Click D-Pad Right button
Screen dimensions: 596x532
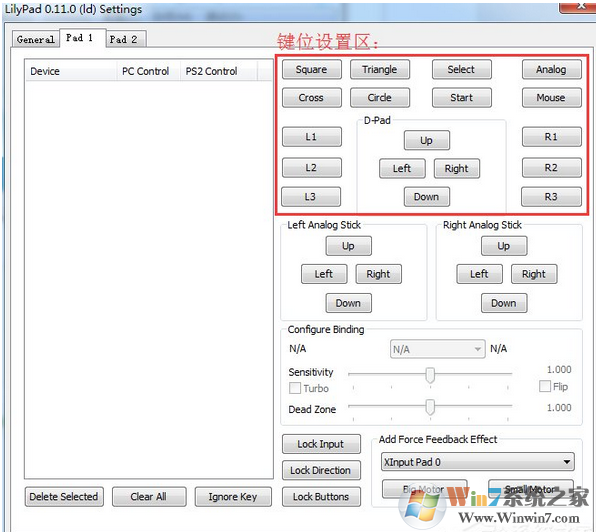(457, 168)
